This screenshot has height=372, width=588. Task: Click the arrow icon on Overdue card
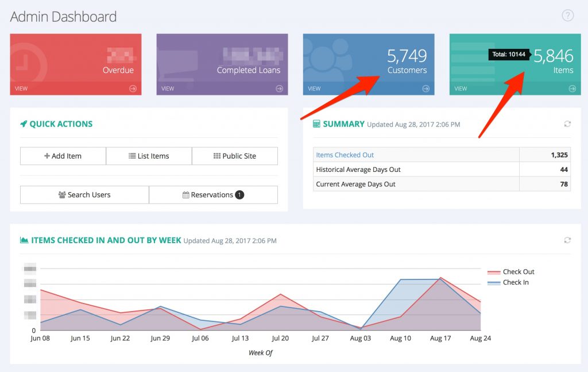(133, 89)
